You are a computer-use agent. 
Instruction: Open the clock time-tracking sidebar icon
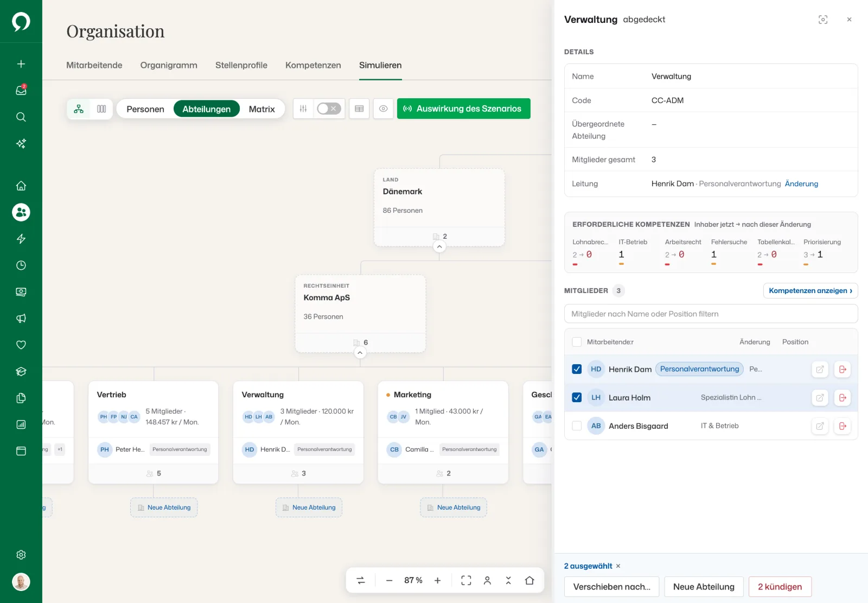point(21,265)
